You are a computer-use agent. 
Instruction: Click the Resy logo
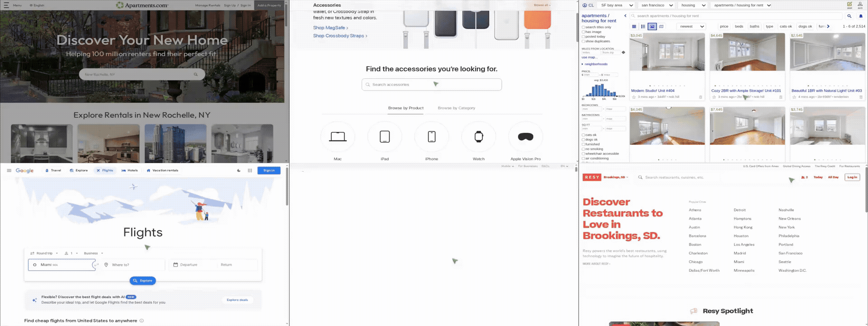[x=592, y=177]
